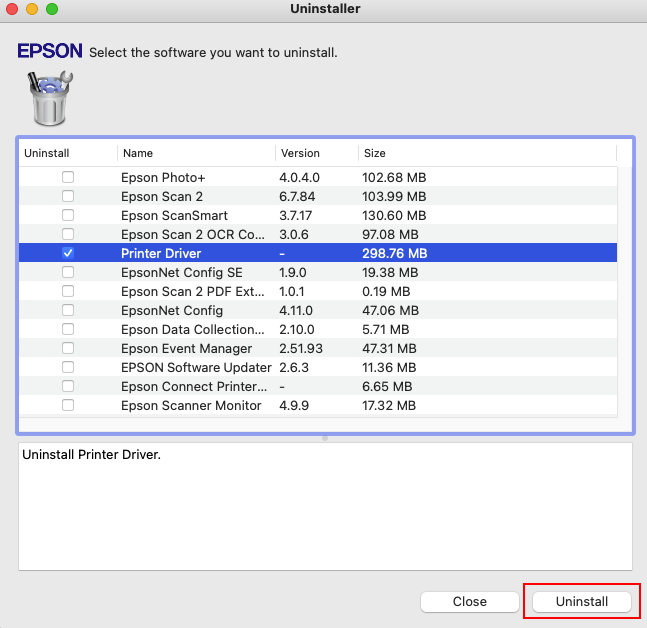Viewport: 647px width, 628px height.
Task: Uncheck the Printer Driver checkbox
Action: point(68,253)
